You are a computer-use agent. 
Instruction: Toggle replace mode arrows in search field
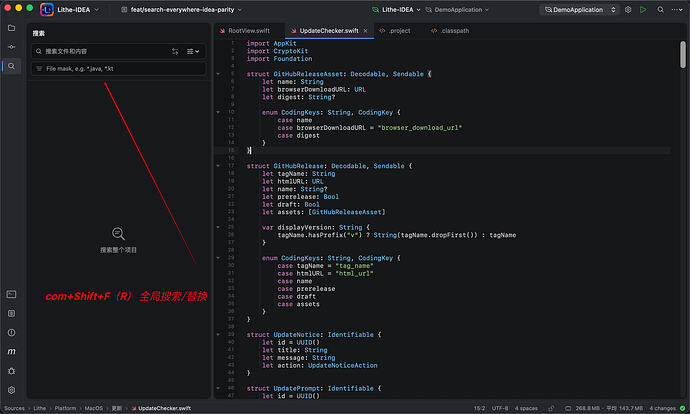click(175, 51)
